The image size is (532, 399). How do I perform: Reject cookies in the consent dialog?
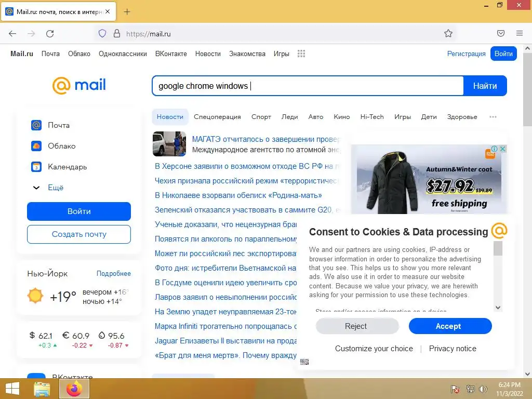pos(357,326)
